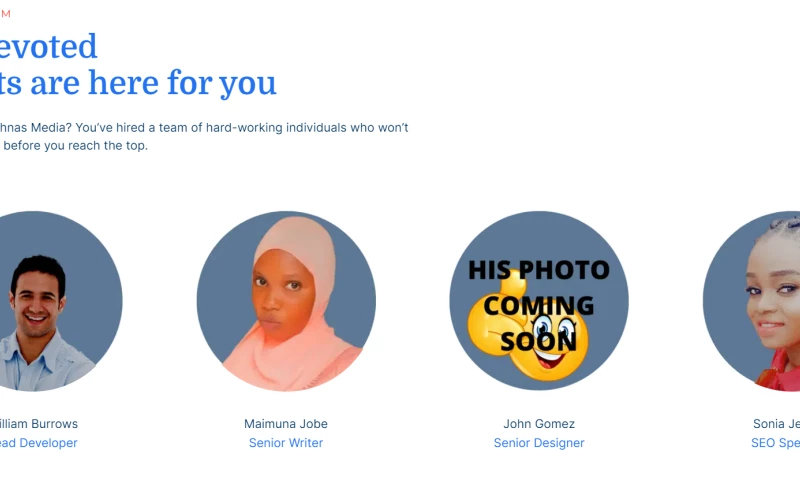Select the Senior Designer role label
Screen dimensions: 800x480
tap(539, 443)
